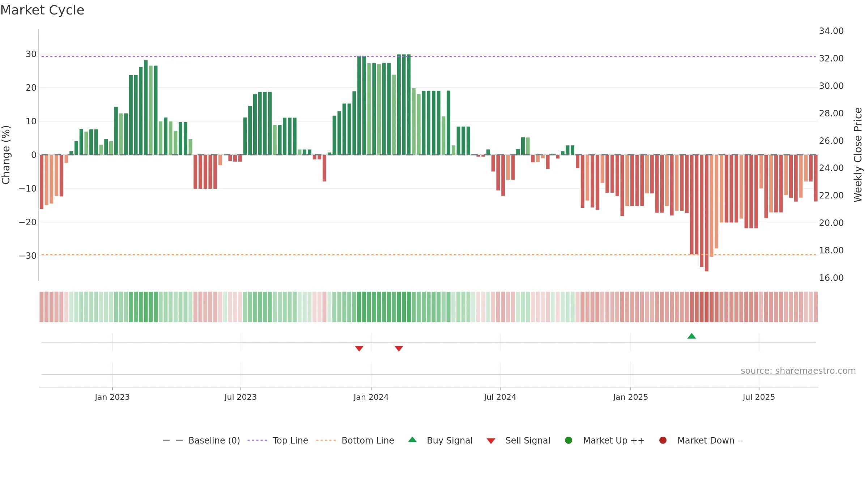Click the 30.00 price axis label

(831, 86)
